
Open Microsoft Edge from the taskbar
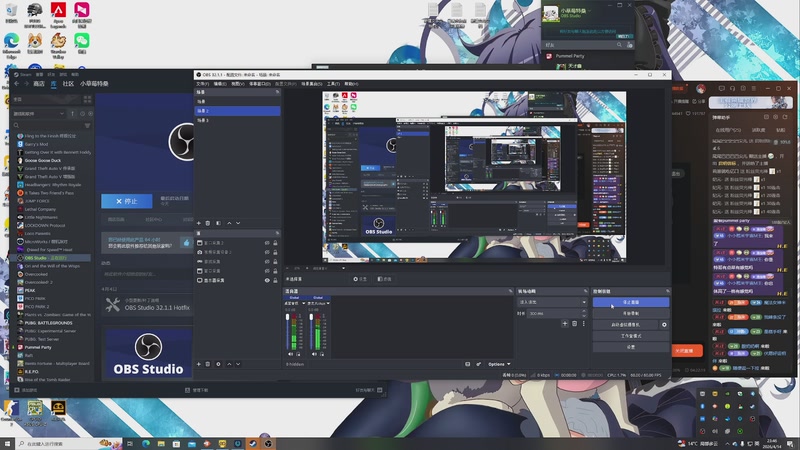click(146, 444)
